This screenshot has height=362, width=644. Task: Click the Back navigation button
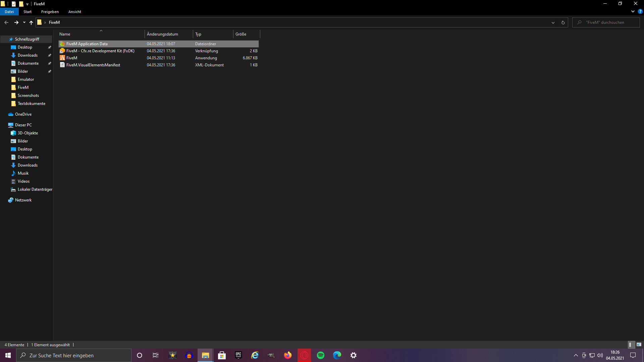6,22
